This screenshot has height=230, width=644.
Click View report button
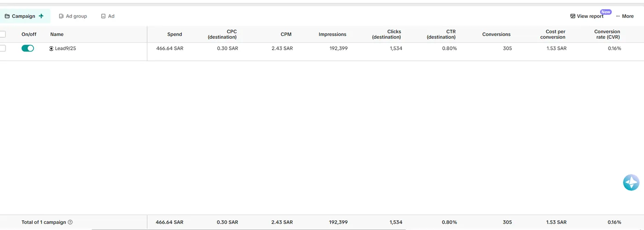[x=587, y=16]
